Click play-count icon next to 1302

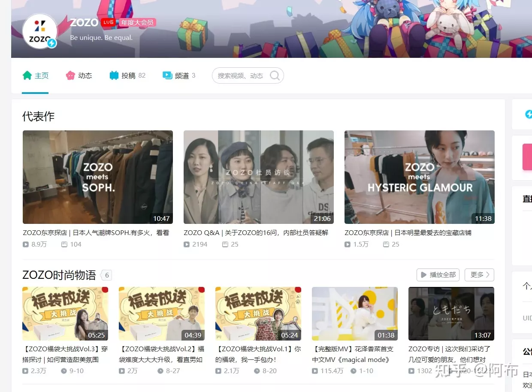click(411, 371)
